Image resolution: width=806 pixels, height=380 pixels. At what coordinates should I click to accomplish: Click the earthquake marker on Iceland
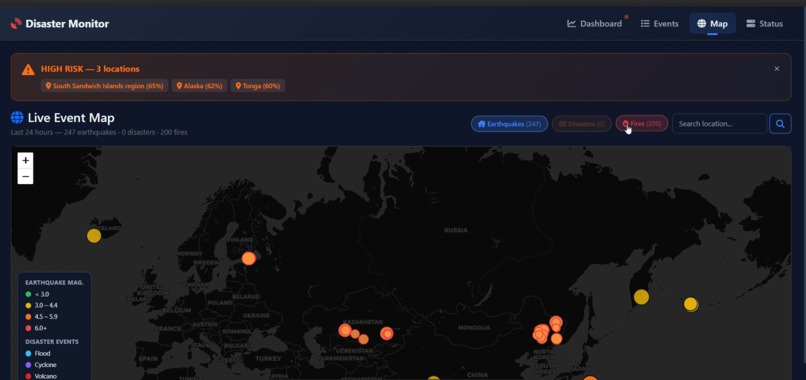94,236
